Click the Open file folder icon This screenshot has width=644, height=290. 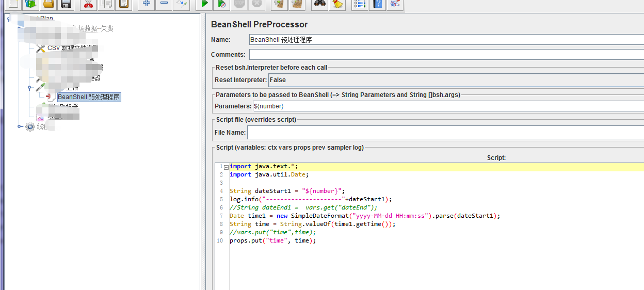pos(48,4)
